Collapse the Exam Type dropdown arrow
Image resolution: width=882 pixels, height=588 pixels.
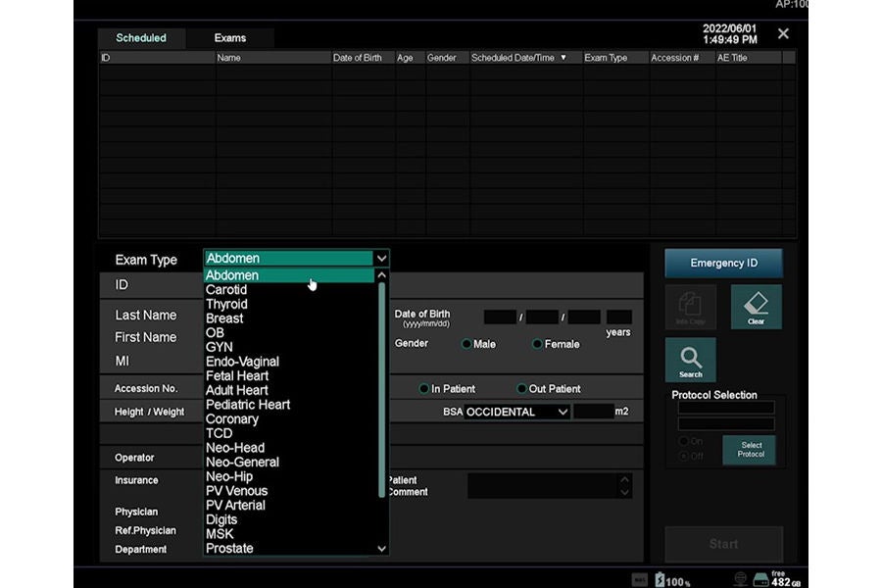pos(381,259)
